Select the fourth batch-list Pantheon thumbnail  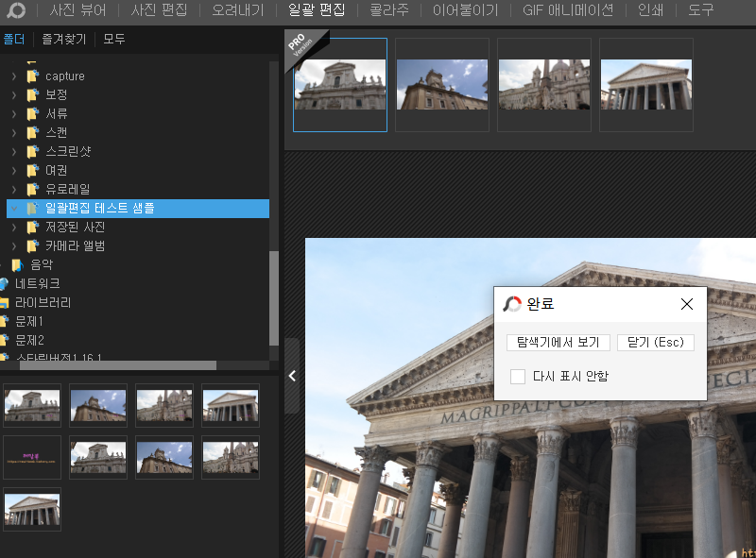coord(646,85)
